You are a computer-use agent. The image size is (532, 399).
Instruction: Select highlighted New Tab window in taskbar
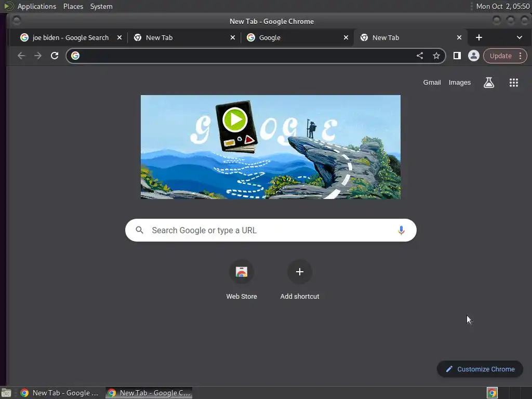click(149, 393)
